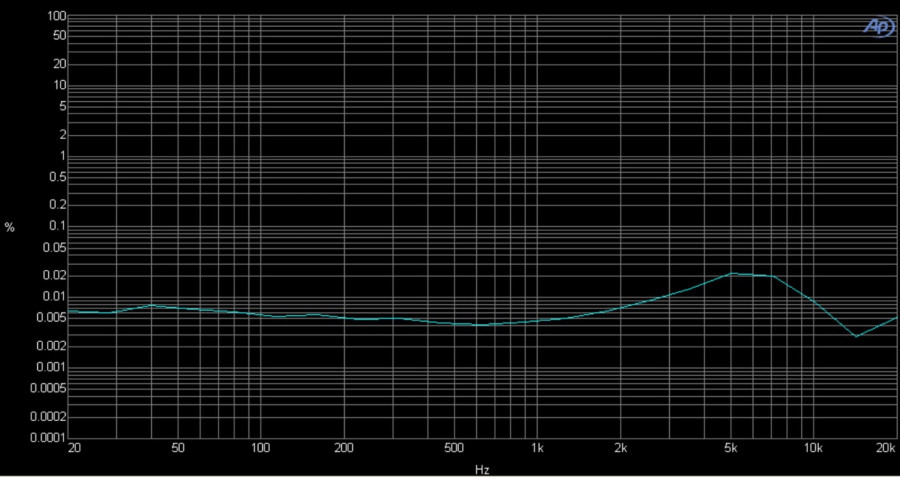This screenshot has width=900, height=477.
Task: Click the curve's small bump near 40 Hz
Action: coord(151,305)
